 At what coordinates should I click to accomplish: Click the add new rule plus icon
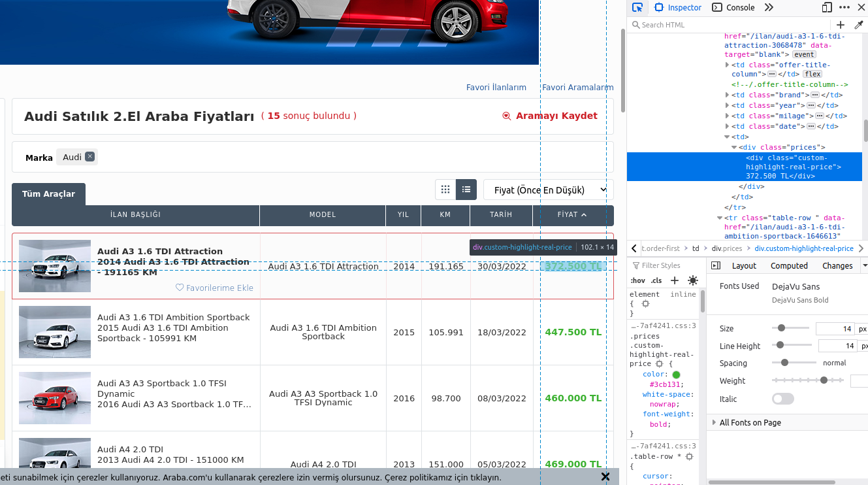pos(675,280)
